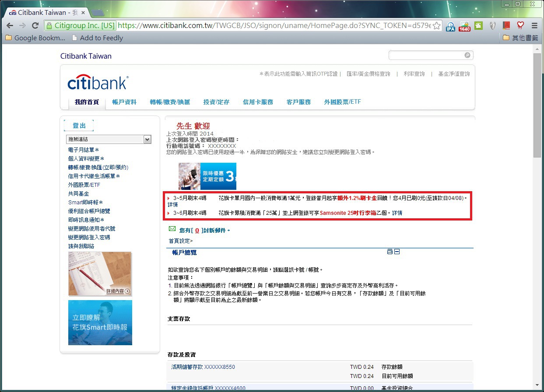Open the 轉帳/繳費/換匯 menu

pos(170,102)
